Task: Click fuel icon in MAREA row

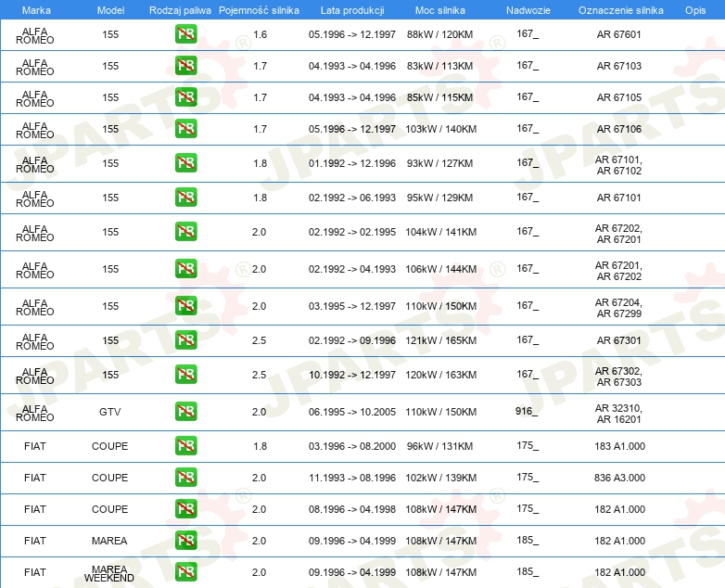Action: (185, 541)
